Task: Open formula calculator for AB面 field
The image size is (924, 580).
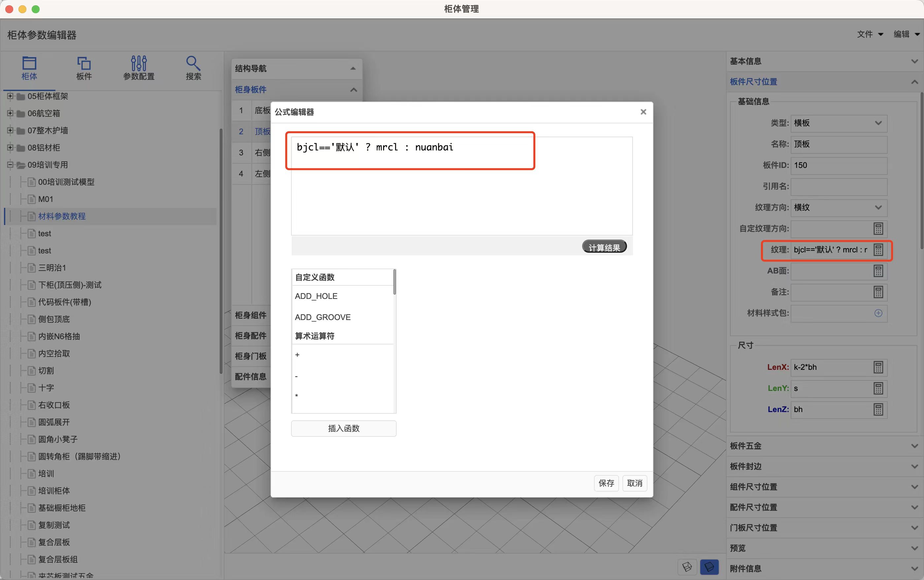Action: coord(878,271)
